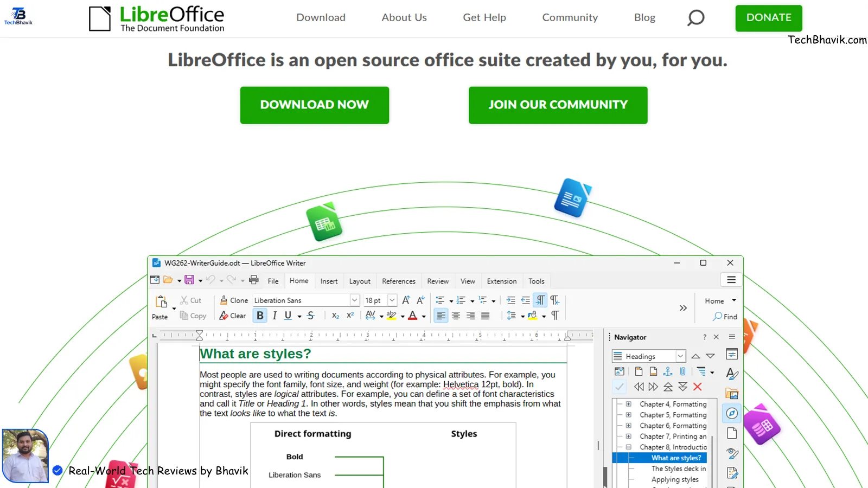
Task: Click the Save document floppy icon
Action: 189,280
